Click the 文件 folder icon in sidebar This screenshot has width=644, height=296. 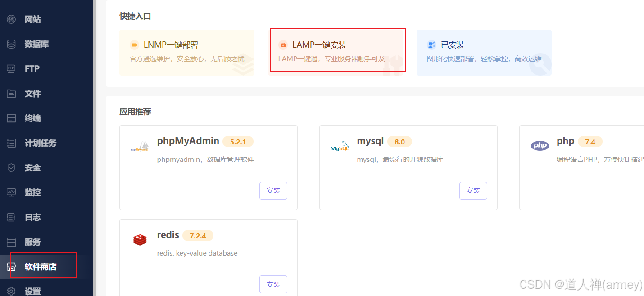tap(11, 94)
